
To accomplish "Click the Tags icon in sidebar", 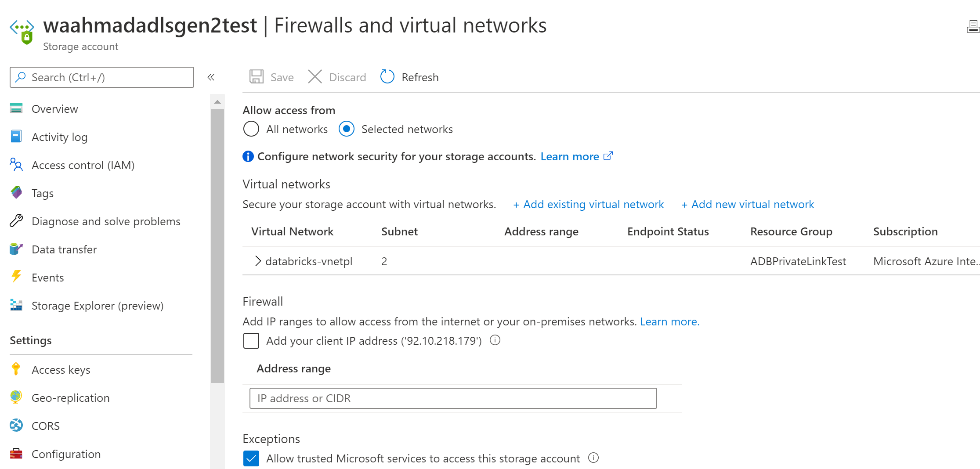I will tap(16, 193).
